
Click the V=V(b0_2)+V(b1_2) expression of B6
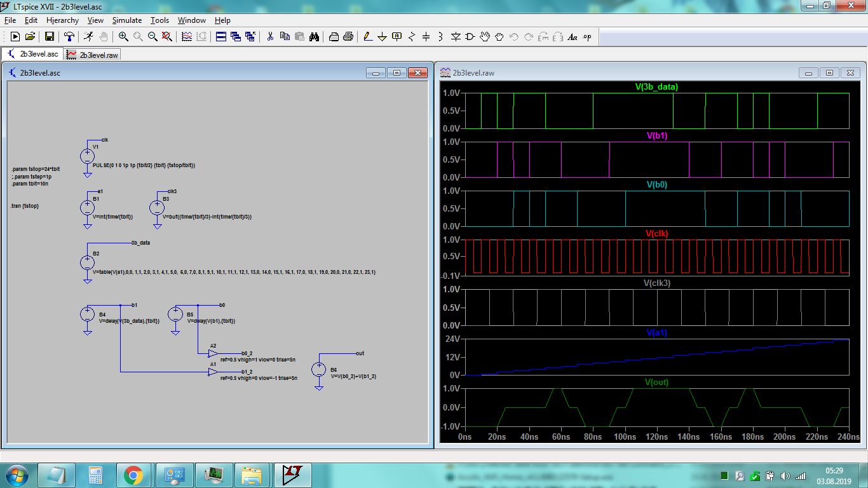(x=353, y=376)
